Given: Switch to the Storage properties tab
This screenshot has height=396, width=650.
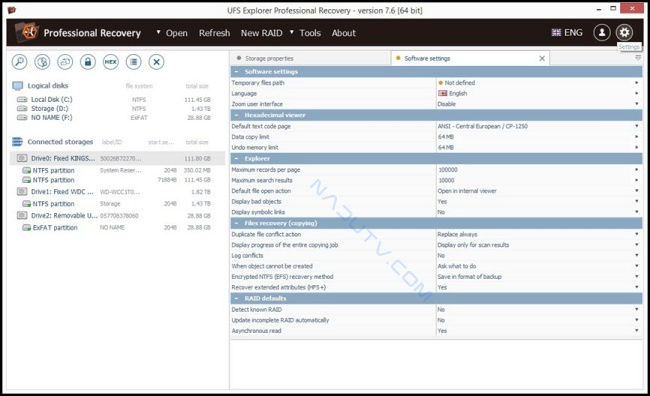Looking at the screenshot, I should pos(310,58).
